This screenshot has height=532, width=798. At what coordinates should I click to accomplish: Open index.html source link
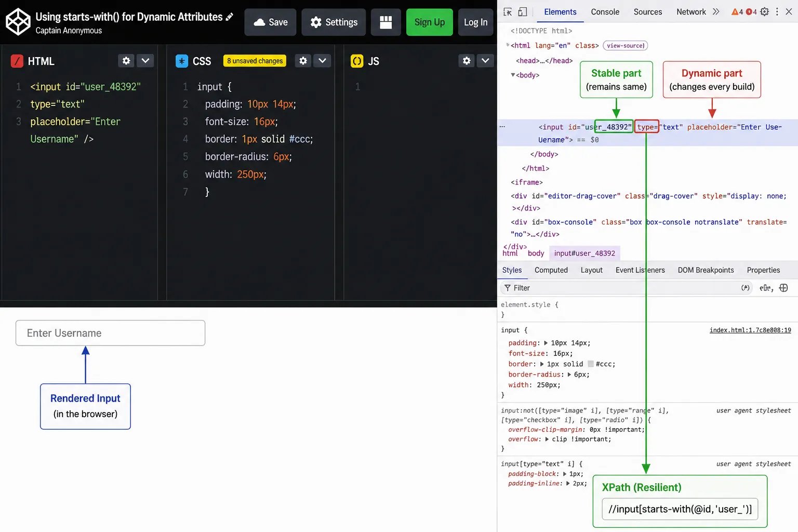pyautogui.click(x=750, y=330)
